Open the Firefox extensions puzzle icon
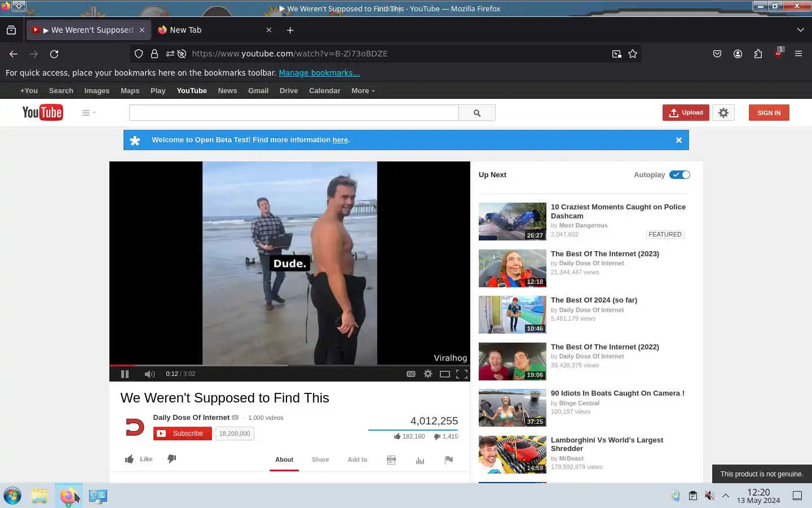 click(758, 54)
